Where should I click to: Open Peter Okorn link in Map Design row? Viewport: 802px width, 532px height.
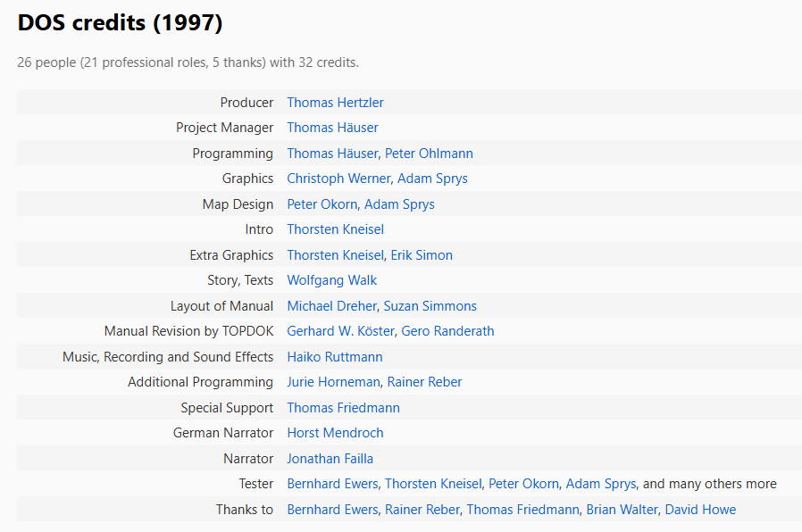[322, 204]
